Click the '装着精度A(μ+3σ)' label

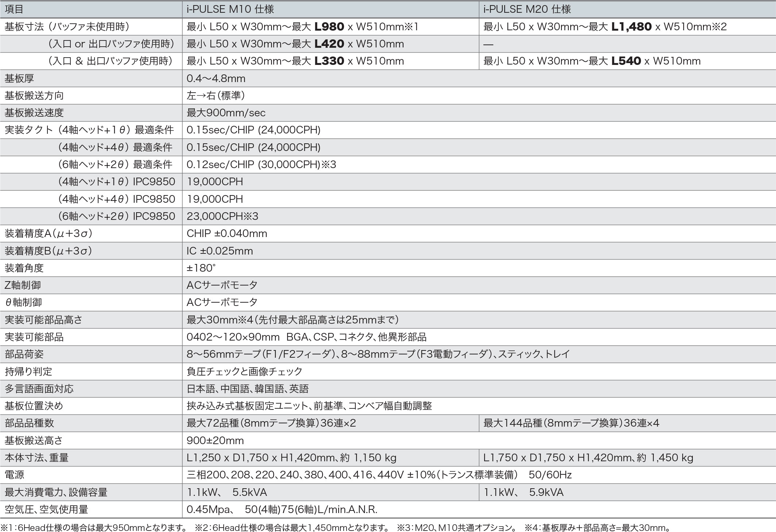pyautogui.click(x=48, y=233)
